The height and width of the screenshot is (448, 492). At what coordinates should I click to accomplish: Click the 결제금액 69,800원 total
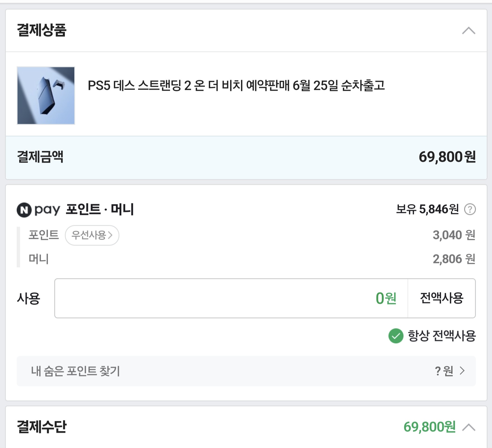click(447, 157)
